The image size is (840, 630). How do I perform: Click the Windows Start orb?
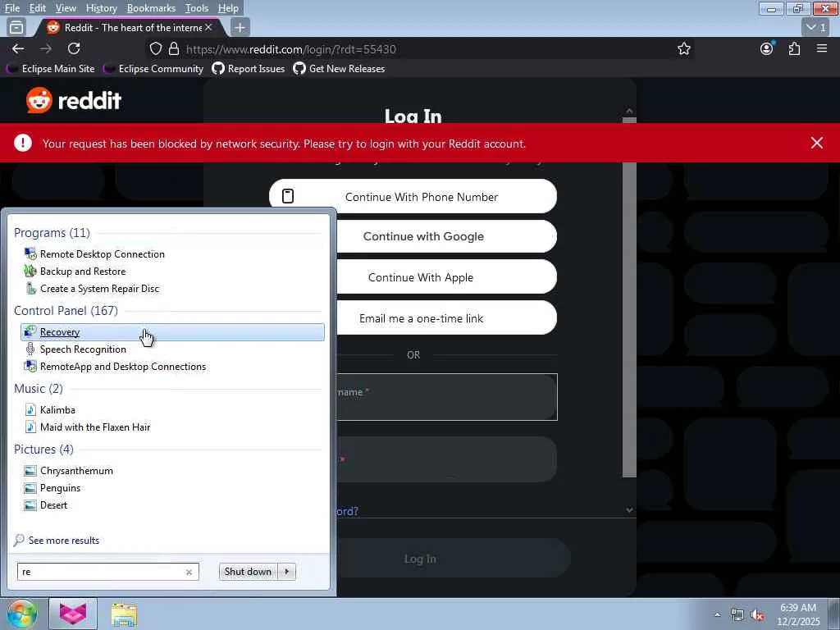pos(22,614)
